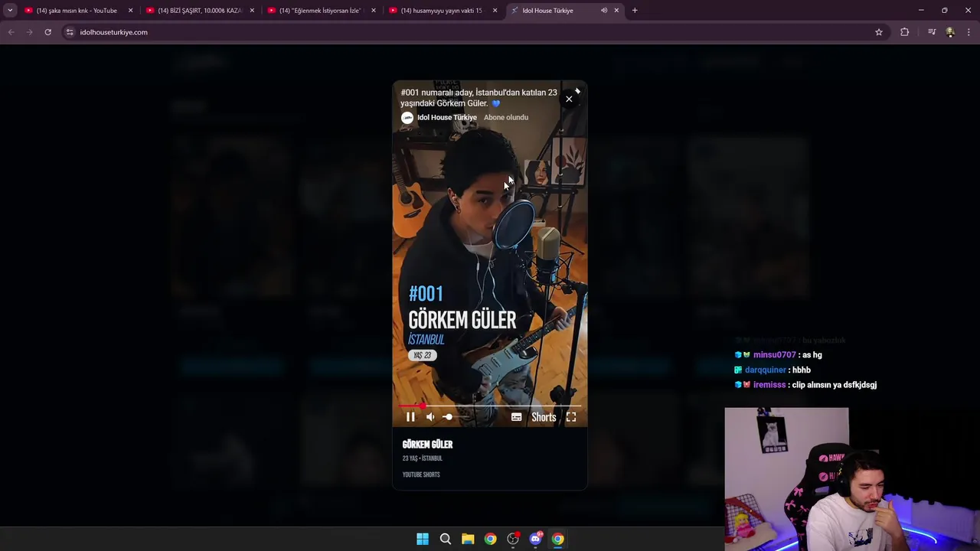Screen dimensions: 980x551
Task: Go forward in browser history
Action: coord(29,32)
